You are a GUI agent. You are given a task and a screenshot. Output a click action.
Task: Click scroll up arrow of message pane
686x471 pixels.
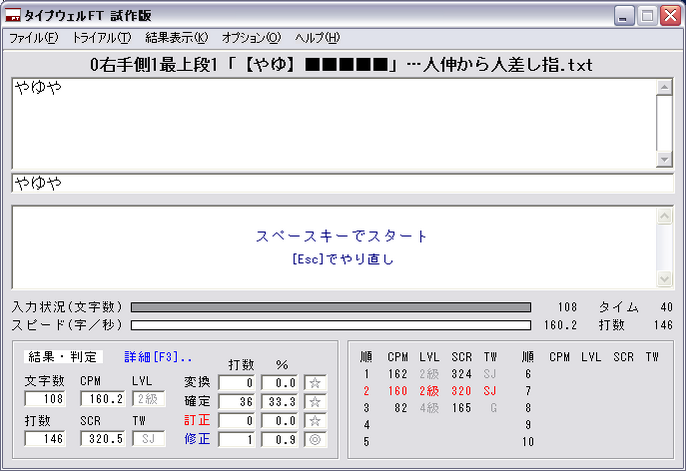click(665, 216)
